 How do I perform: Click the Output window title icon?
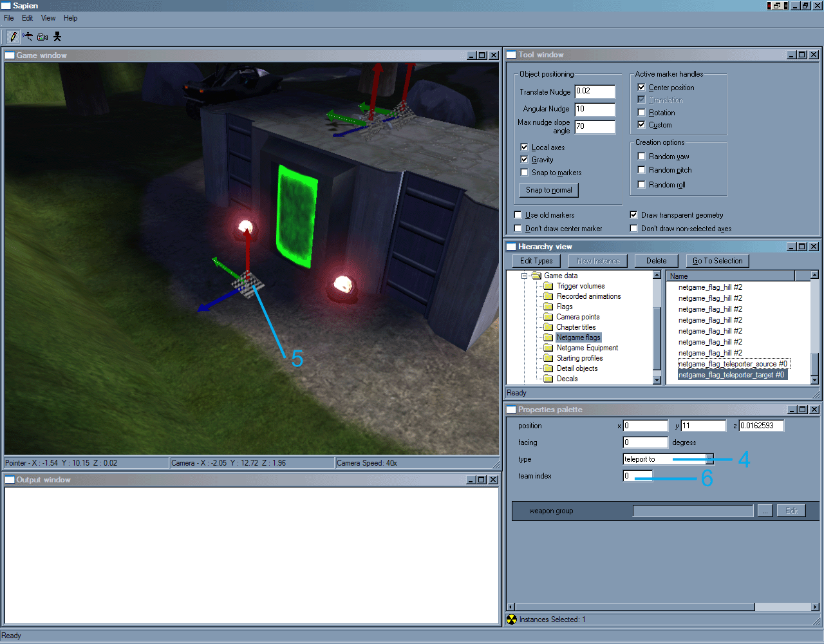coord(10,480)
